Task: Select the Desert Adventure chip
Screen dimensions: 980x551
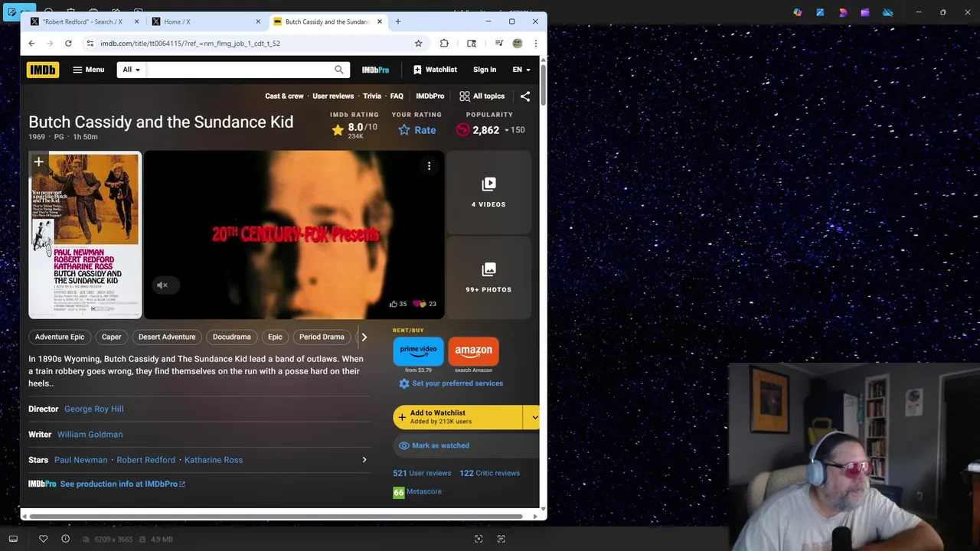Action: [167, 337]
